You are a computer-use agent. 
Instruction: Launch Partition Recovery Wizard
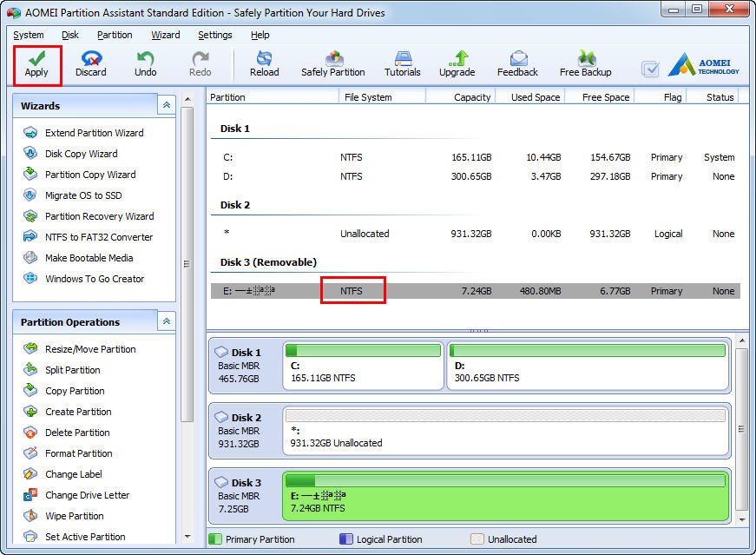(x=89, y=215)
